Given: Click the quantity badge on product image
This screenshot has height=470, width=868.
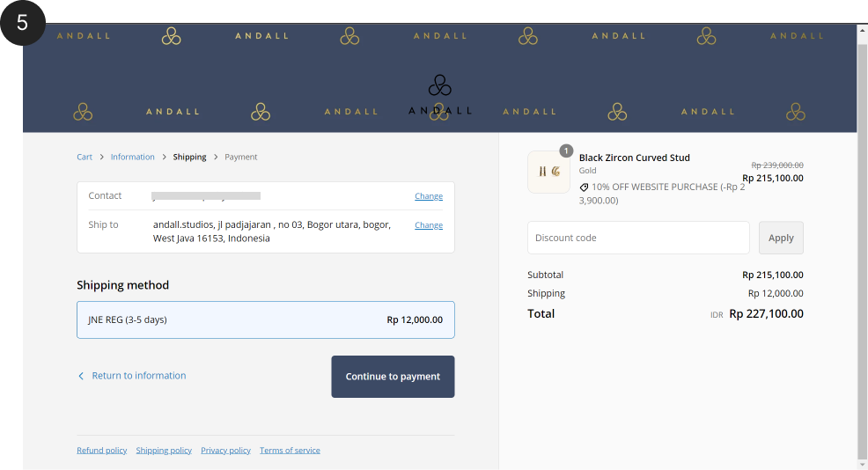Looking at the screenshot, I should coord(566,151).
